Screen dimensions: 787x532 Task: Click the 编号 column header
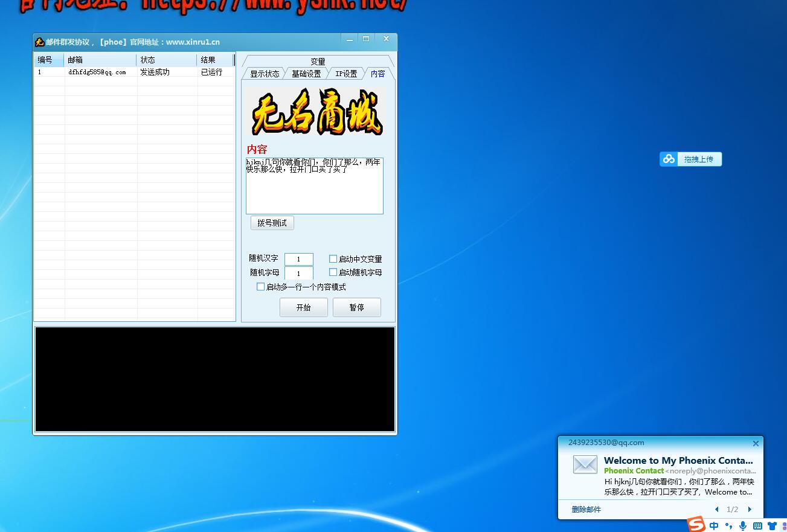coord(49,60)
